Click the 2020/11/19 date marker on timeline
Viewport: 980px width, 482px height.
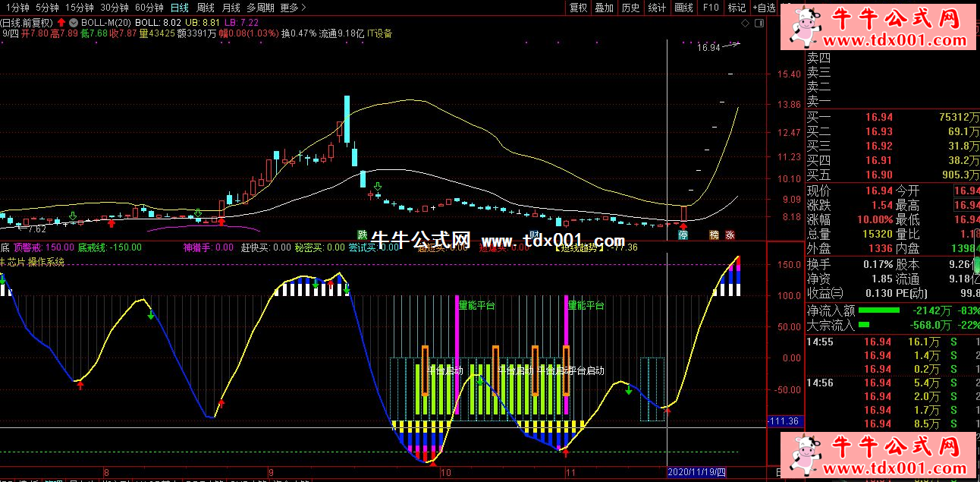(696, 472)
